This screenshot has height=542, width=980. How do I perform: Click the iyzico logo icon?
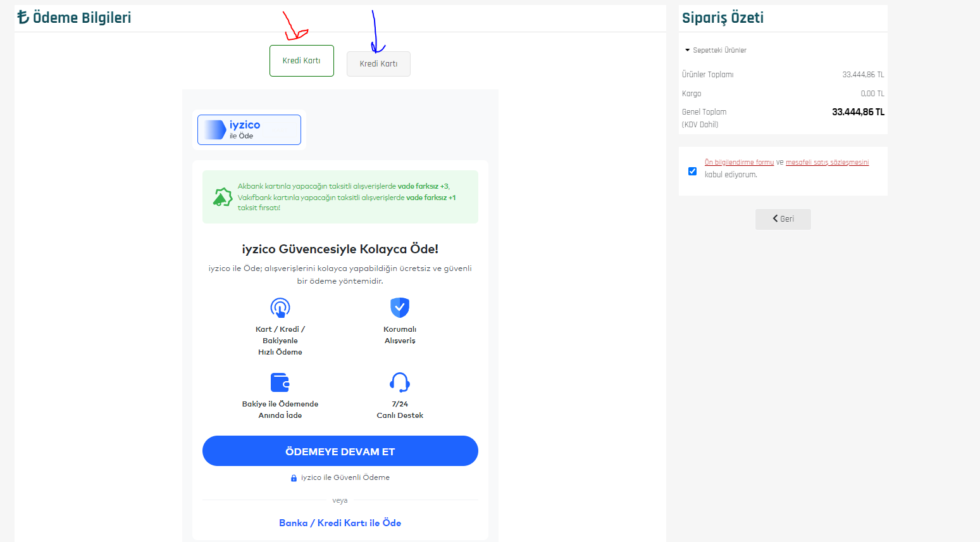[214, 130]
